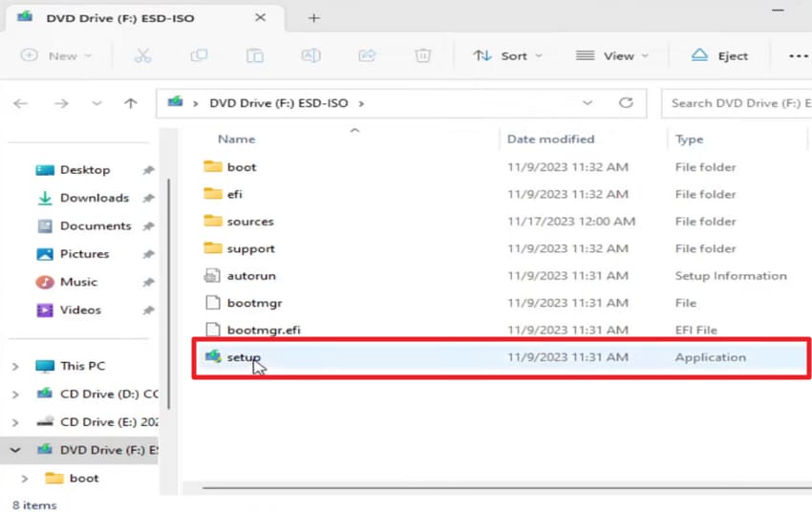Unpin Desktop using its pin icon
812x512 pixels.
tap(149, 170)
